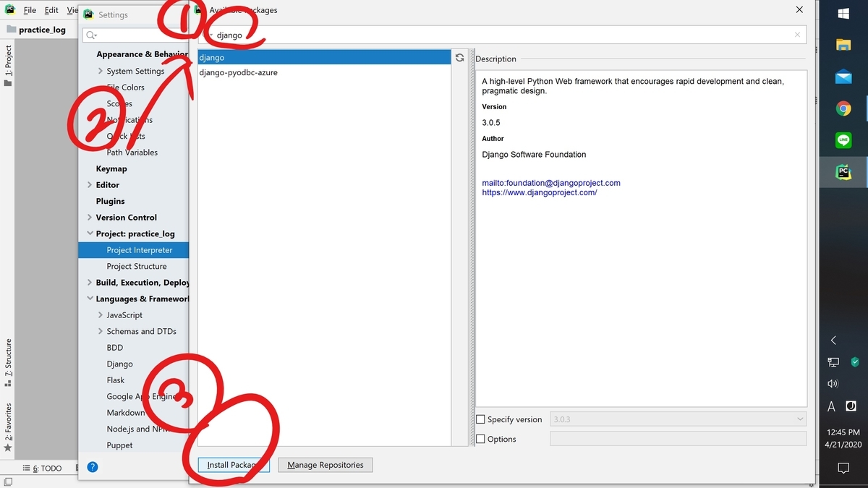Click the search magnifier in Settings
Image resolution: width=868 pixels, height=488 pixels.
(91, 35)
